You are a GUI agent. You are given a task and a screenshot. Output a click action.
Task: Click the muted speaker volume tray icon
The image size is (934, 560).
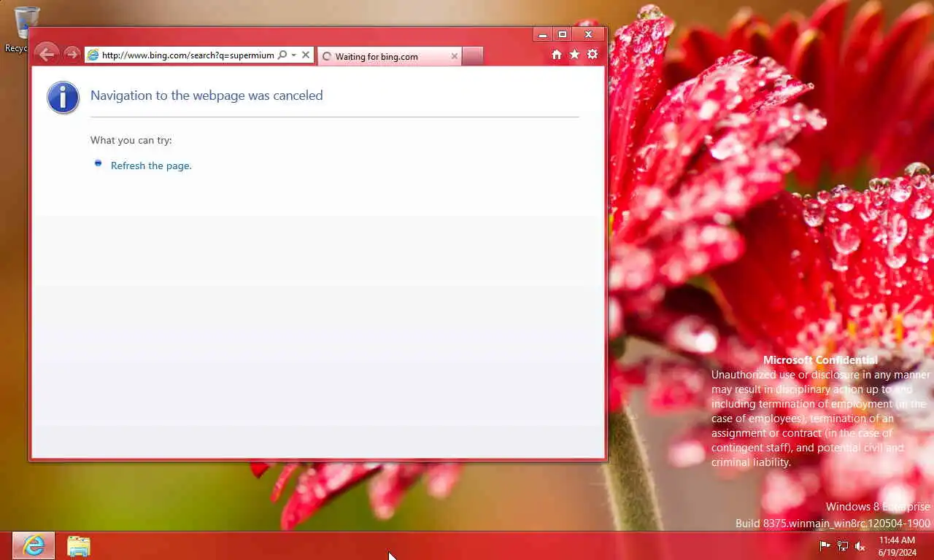[x=860, y=546]
